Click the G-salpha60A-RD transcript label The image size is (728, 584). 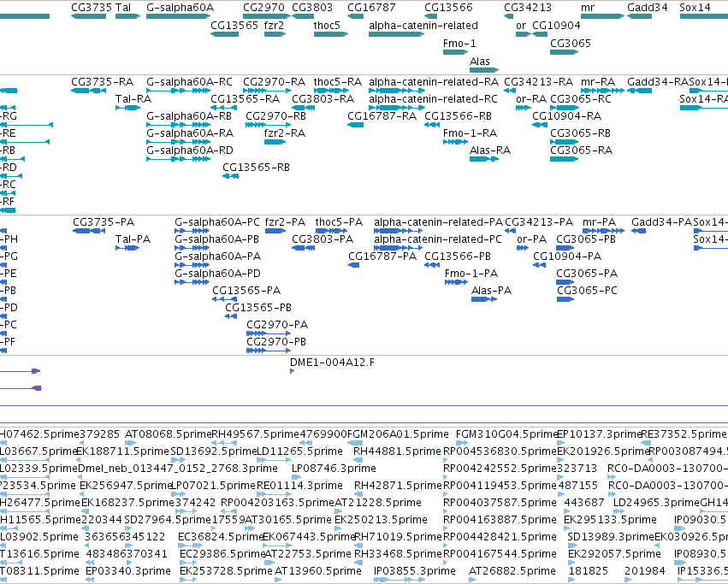coord(190,150)
